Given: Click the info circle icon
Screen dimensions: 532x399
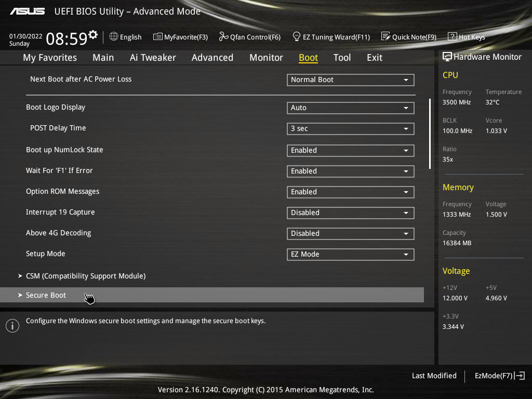Looking at the screenshot, I should click(12, 326).
